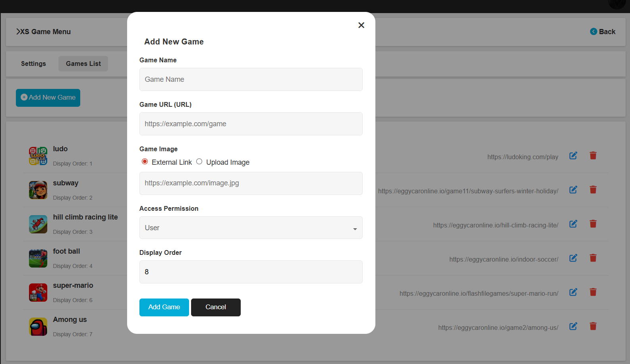630x364 pixels.
Task: Open the Games List tab
Action: coord(83,64)
